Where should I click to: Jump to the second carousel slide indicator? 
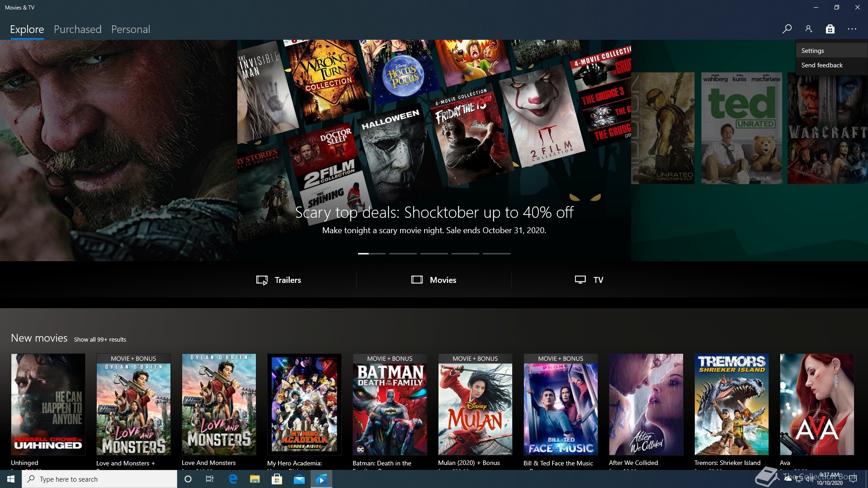click(x=403, y=253)
